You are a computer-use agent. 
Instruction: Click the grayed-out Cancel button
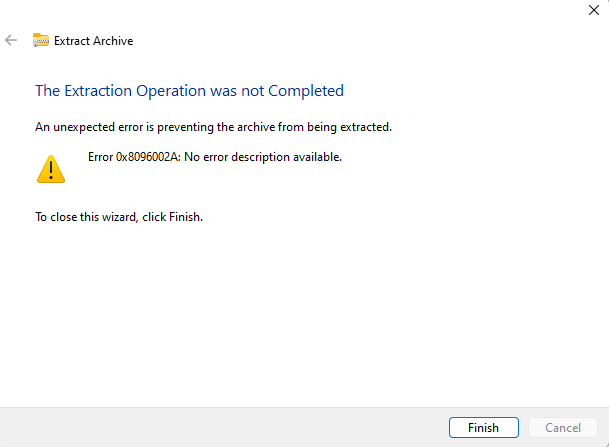[563, 428]
